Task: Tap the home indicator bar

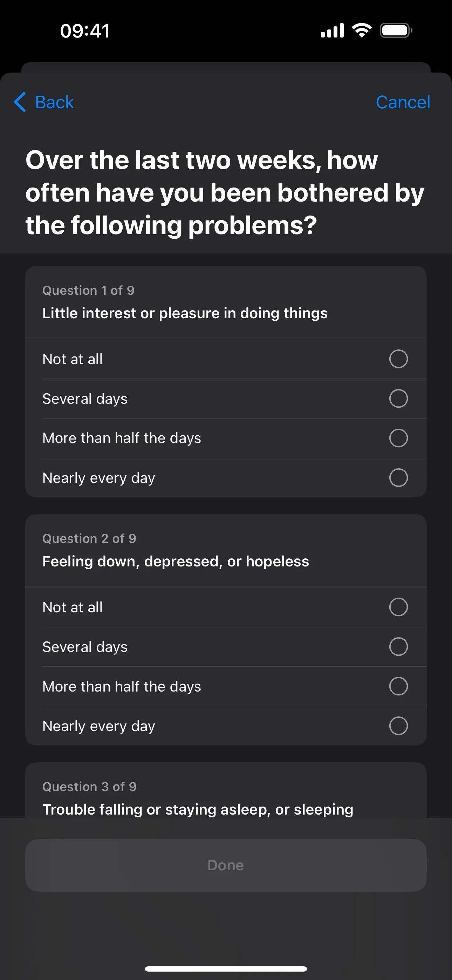Action: [226, 968]
